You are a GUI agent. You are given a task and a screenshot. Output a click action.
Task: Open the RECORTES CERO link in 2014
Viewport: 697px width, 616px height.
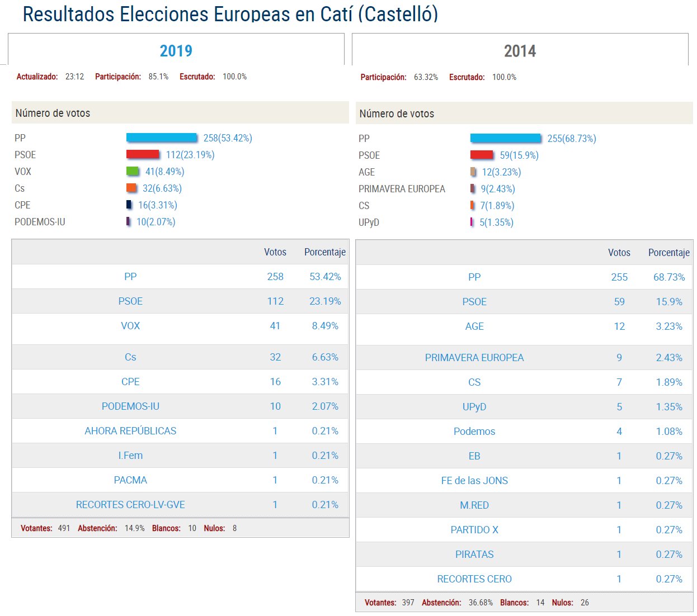tap(474, 579)
